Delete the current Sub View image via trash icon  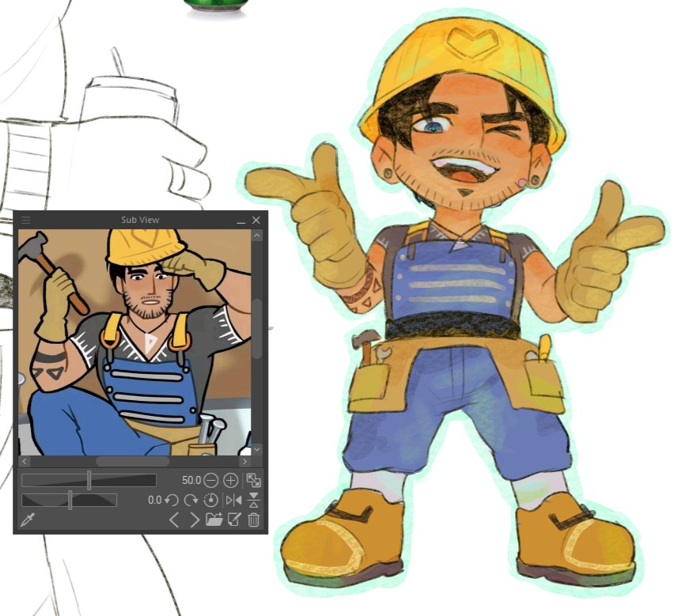click(x=253, y=520)
